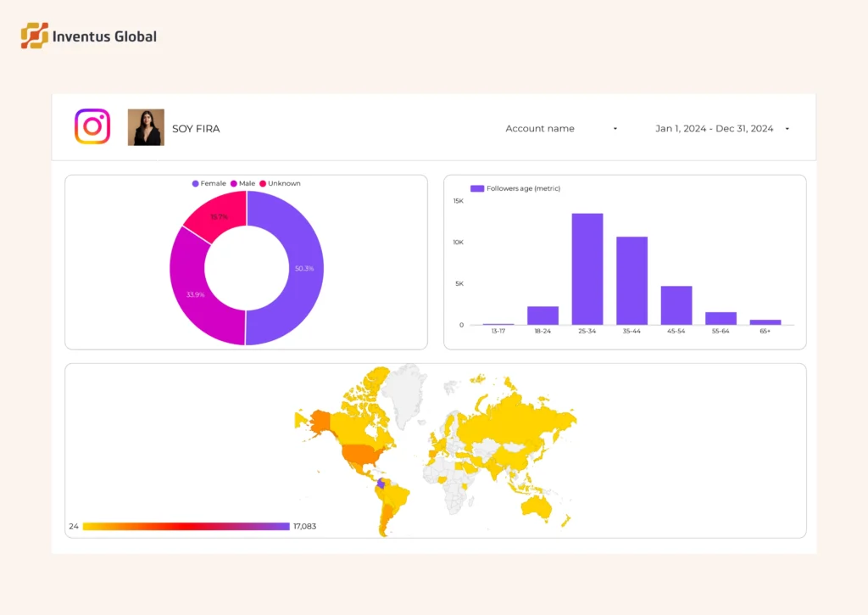Select the Unknown legend dot in the chart legend
The image size is (868, 615).
(x=264, y=182)
